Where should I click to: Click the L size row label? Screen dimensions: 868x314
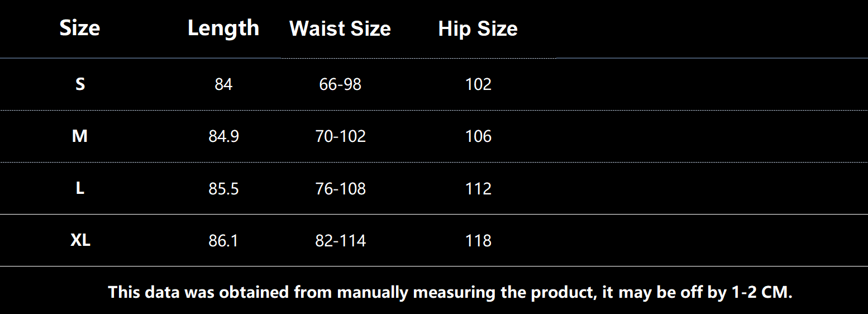80,189
